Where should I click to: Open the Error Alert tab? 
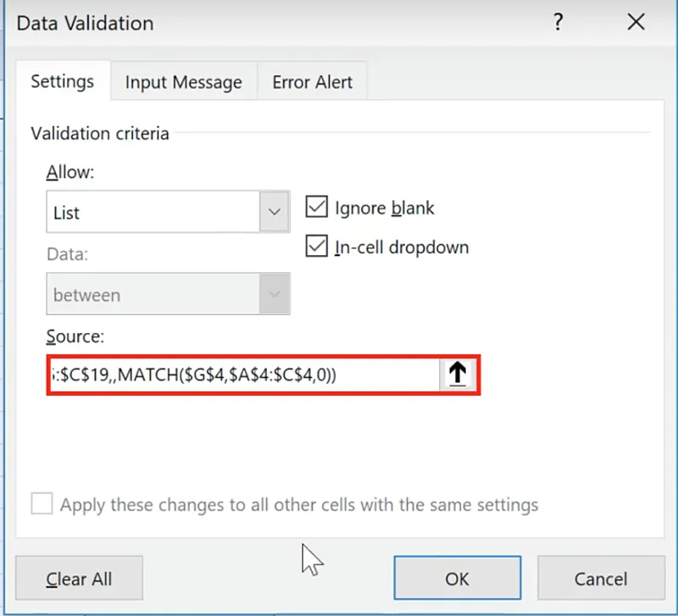(x=312, y=83)
